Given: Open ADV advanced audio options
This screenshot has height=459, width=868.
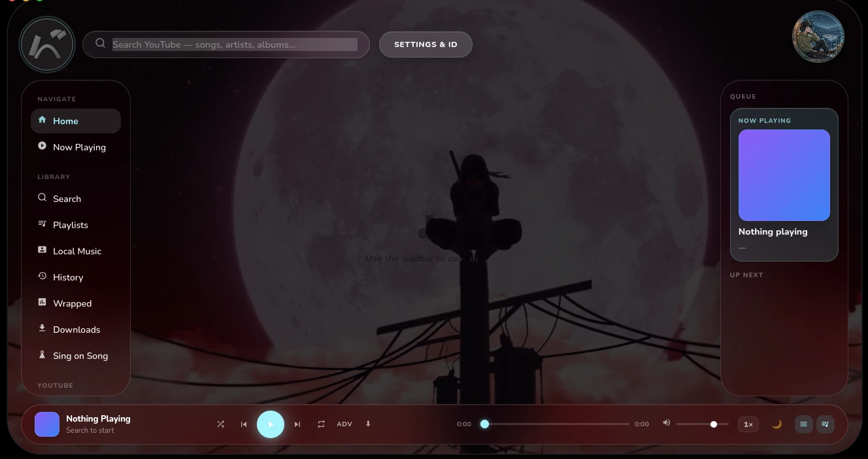Looking at the screenshot, I should (344, 424).
